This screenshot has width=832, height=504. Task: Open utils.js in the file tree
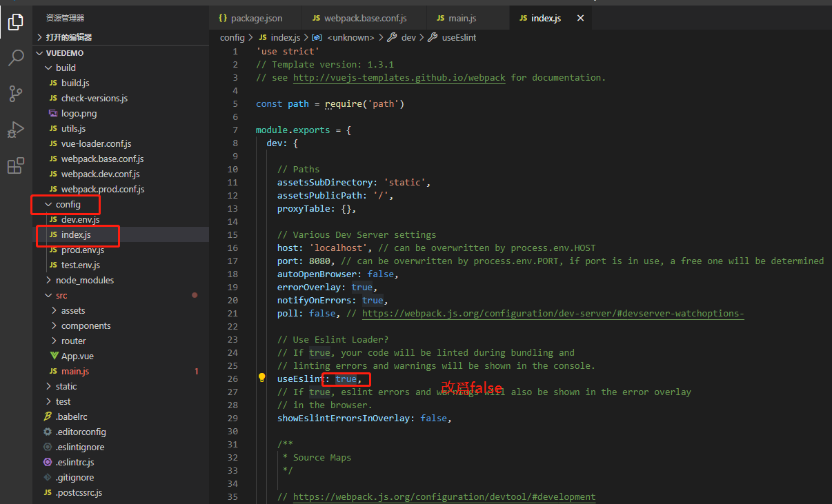point(121,128)
